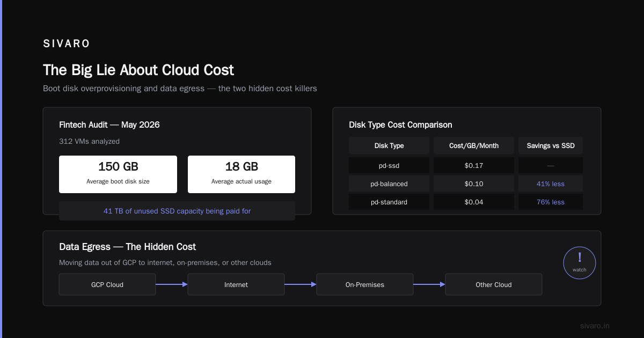Click the '41% less' savings cell

551,183
